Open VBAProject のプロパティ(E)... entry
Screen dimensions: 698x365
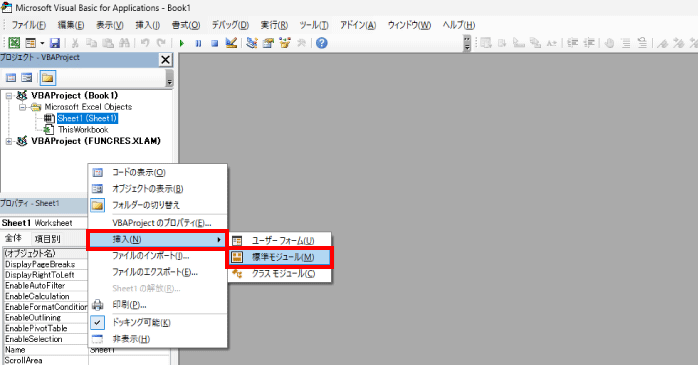158,223
